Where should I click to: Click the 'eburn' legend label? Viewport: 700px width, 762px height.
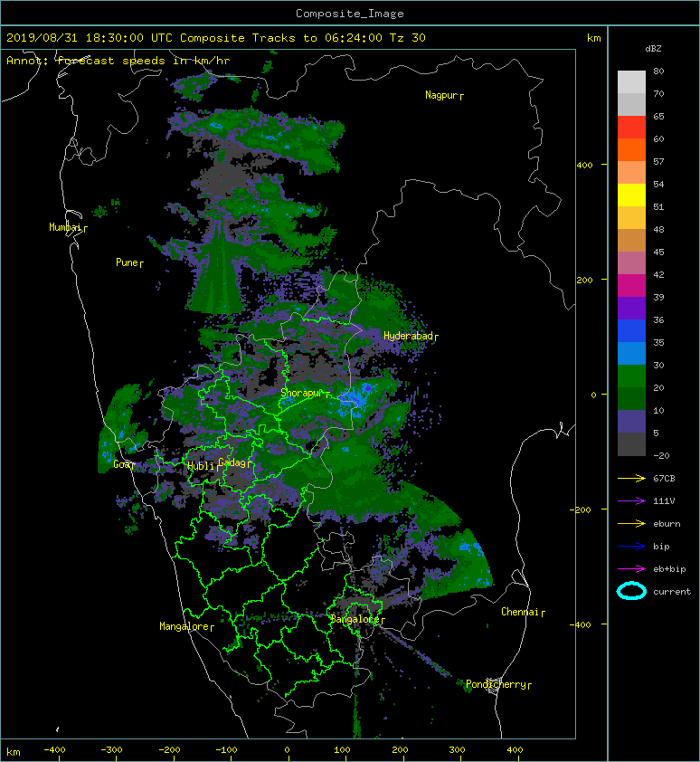tap(667, 524)
